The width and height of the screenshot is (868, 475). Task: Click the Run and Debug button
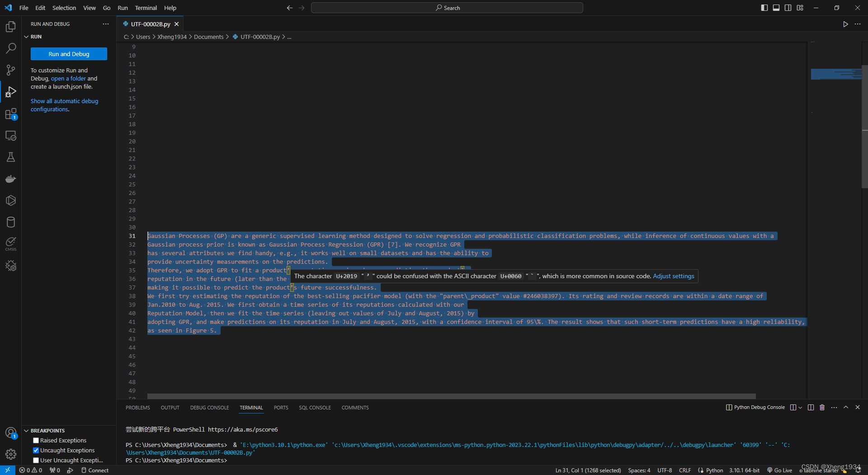[69, 54]
